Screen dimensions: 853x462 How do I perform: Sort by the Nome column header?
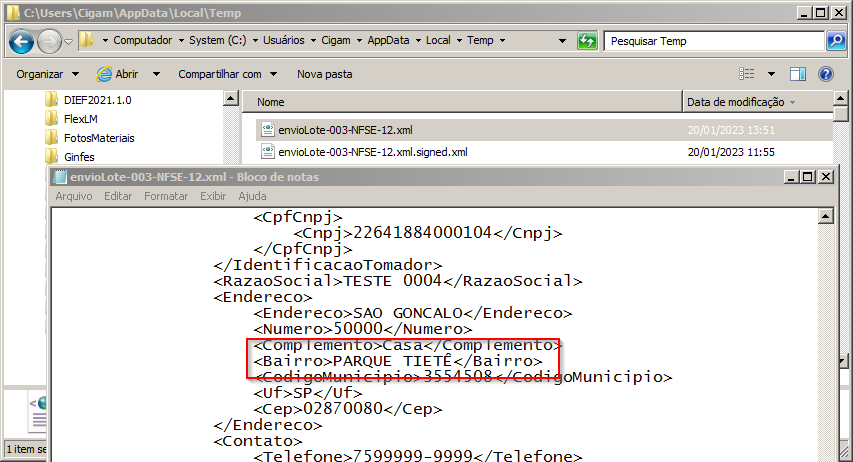(x=462, y=102)
